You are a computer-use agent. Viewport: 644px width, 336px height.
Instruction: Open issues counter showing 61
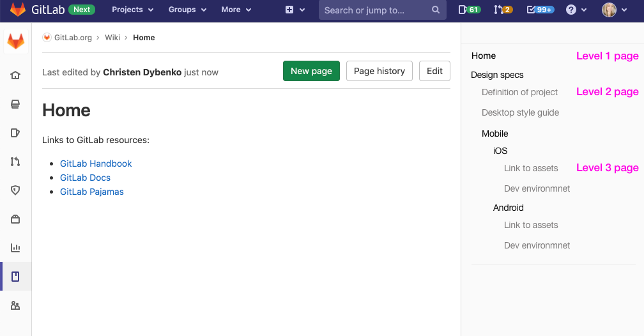[x=469, y=10]
